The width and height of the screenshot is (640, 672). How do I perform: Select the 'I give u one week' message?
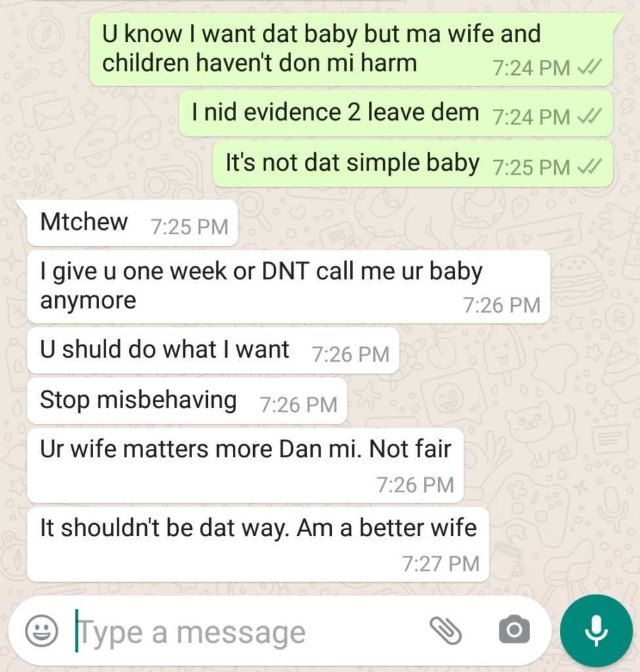289,287
